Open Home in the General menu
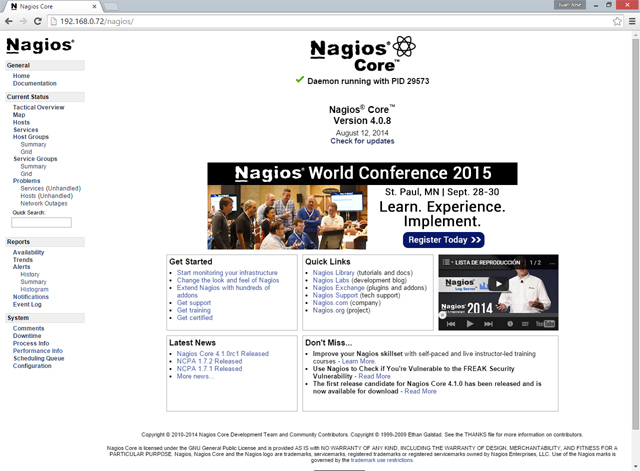 coord(21,76)
